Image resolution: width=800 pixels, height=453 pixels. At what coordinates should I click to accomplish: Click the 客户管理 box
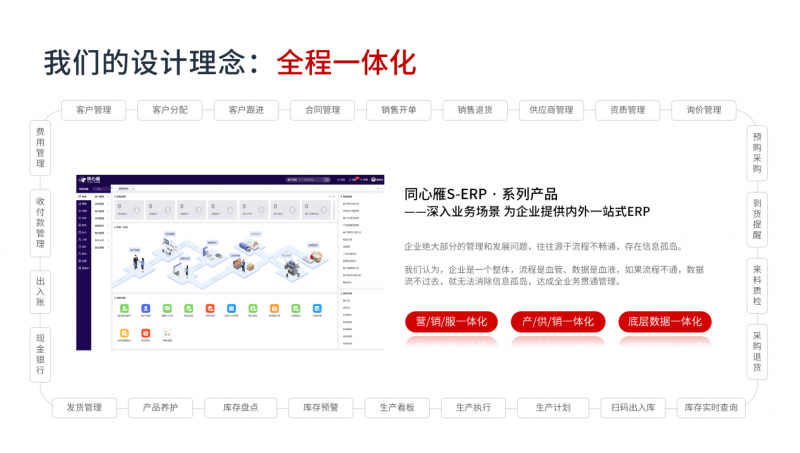93,110
